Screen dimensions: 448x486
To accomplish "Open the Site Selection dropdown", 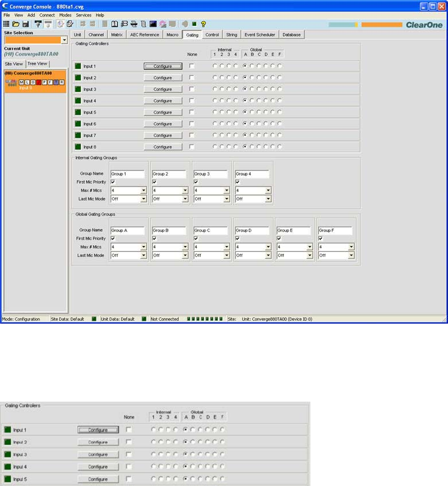I will pyautogui.click(x=64, y=40).
